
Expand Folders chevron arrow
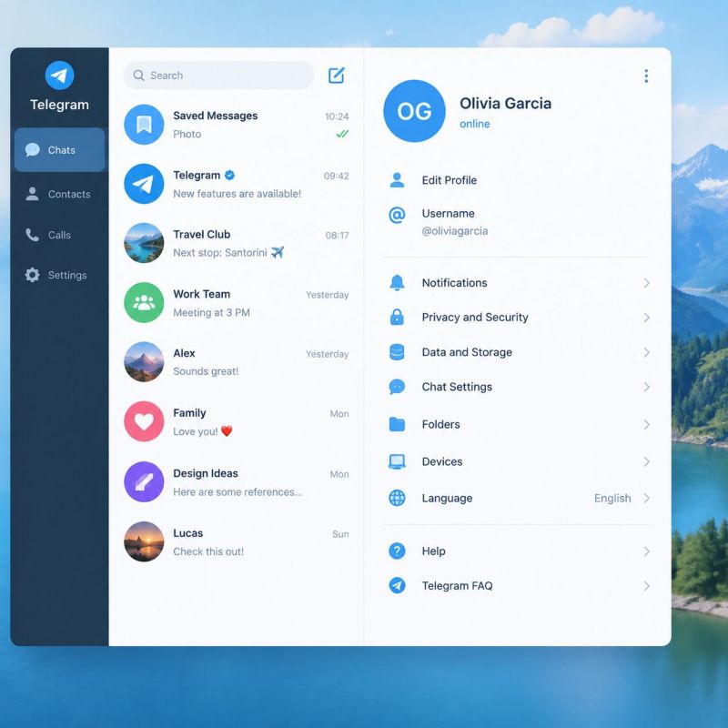click(646, 424)
